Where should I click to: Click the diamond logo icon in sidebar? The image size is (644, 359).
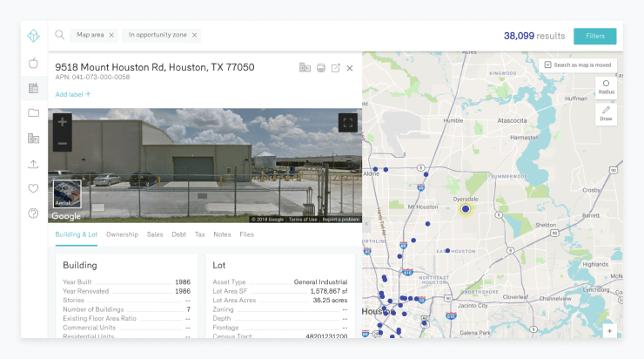33,36
